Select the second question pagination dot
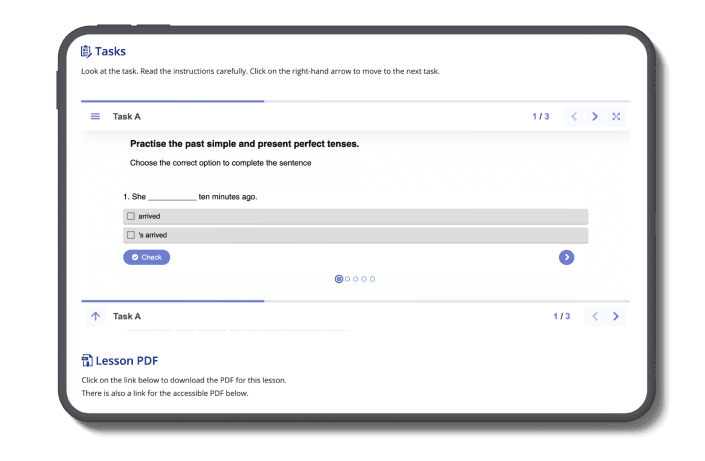Viewport: 705px width, 461px height. [x=348, y=279]
